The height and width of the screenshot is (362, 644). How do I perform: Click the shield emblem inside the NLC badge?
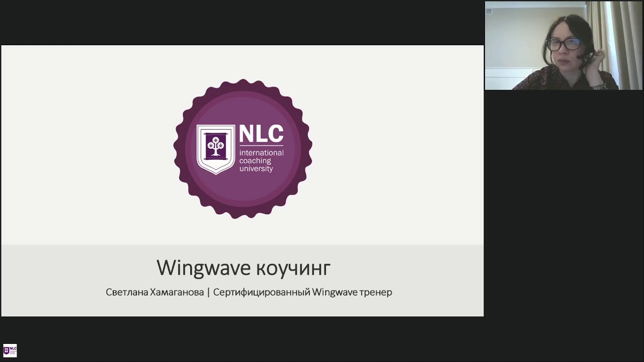[x=216, y=149]
